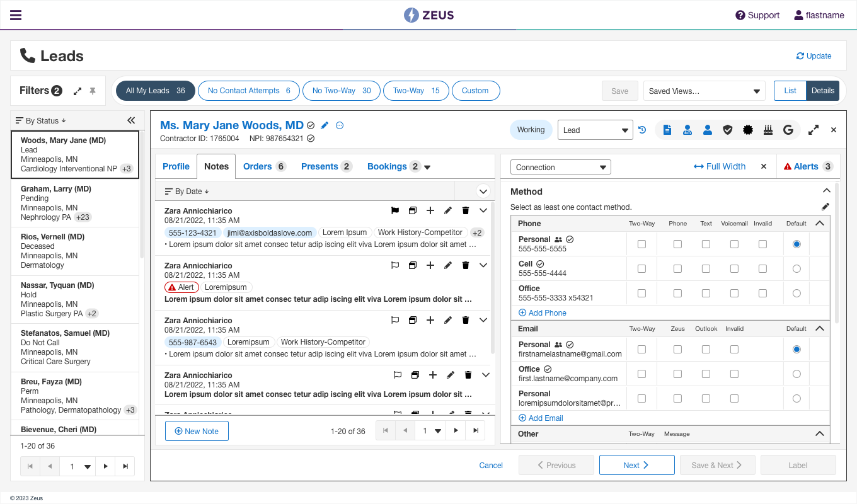This screenshot has height=504, width=857.
Task: Click the notes list vertical scrollbar
Action: point(493,277)
